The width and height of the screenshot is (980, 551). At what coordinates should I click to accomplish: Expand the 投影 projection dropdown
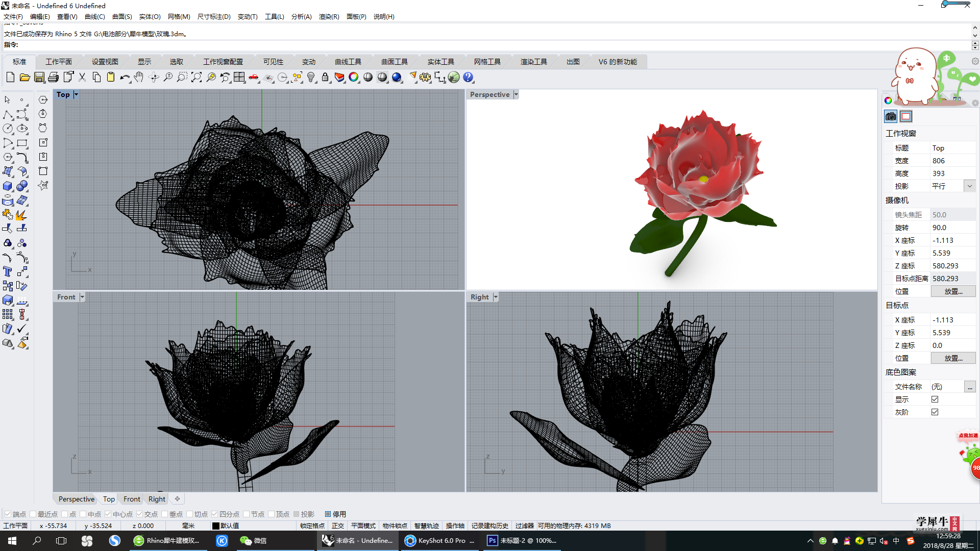click(969, 186)
